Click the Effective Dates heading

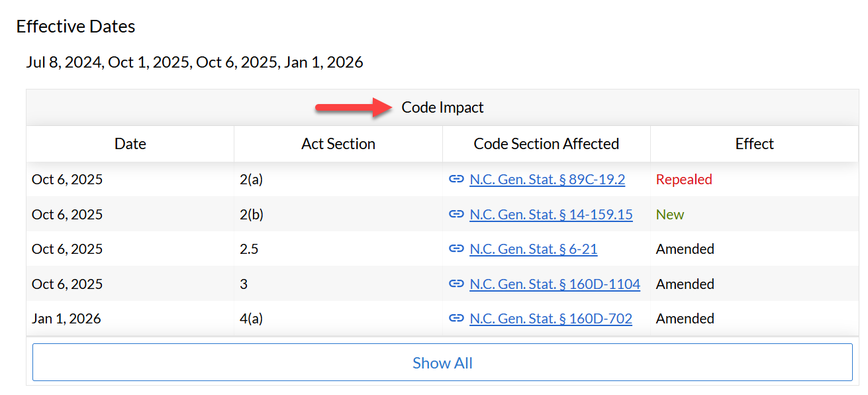coord(75,27)
